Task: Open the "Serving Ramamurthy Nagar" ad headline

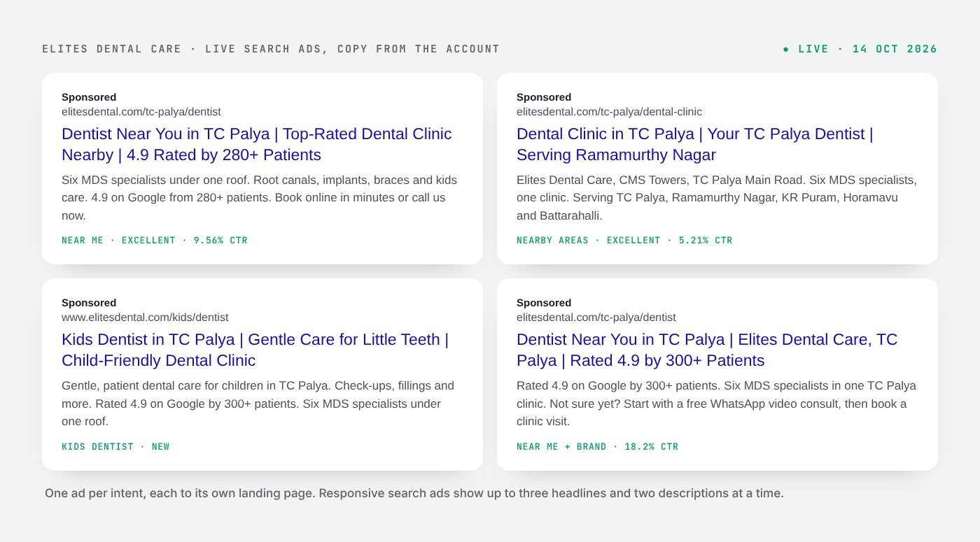Action: click(x=695, y=144)
